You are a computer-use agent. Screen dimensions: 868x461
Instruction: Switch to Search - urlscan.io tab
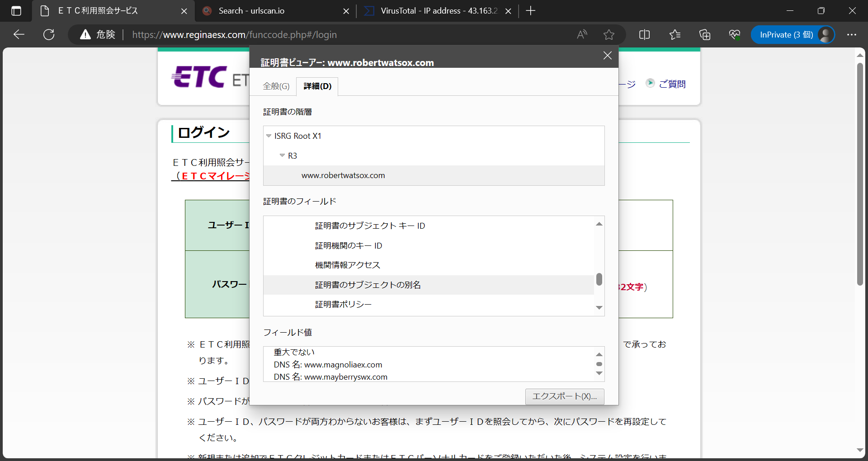tap(276, 11)
